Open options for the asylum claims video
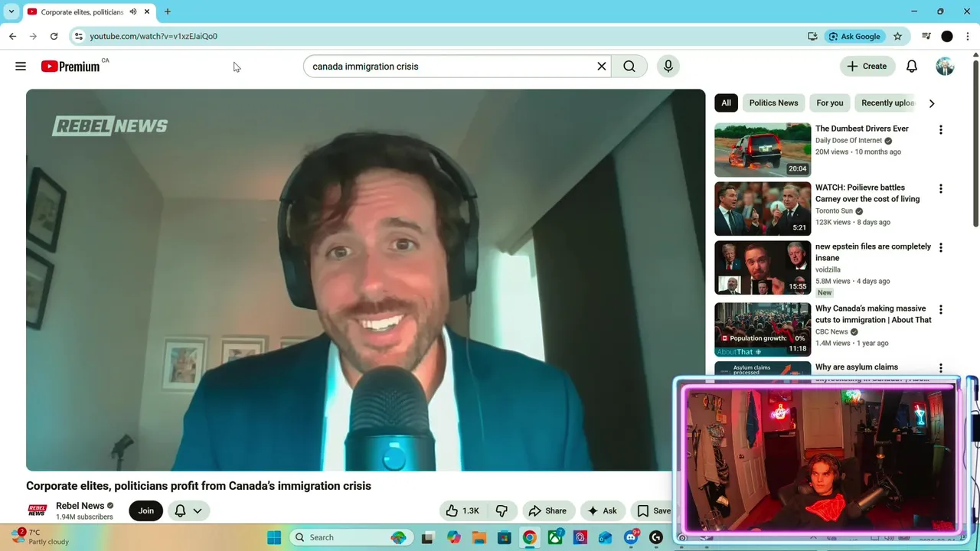Image resolution: width=980 pixels, height=551 pixels. point(941,368)
